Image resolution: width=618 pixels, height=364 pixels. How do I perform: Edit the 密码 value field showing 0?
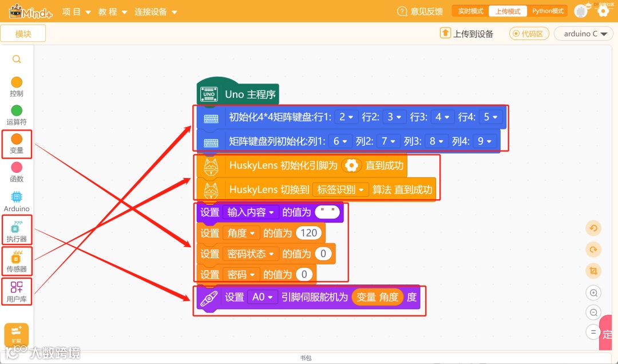[304, 274]
